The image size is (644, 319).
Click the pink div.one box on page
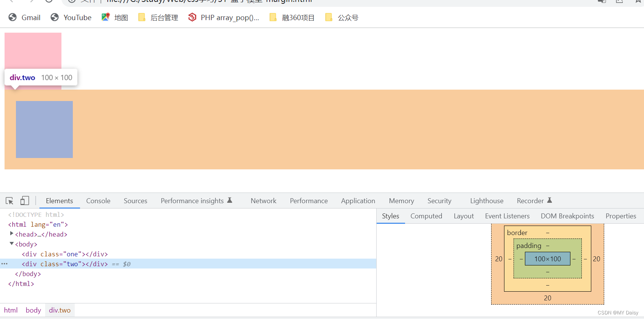33,51
